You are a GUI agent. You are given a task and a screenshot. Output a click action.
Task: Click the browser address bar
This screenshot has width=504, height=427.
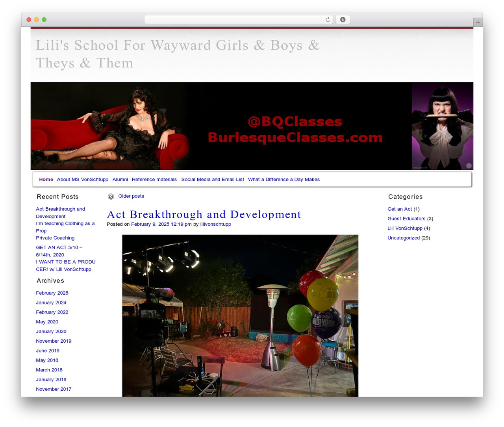(x=238, y=20)
